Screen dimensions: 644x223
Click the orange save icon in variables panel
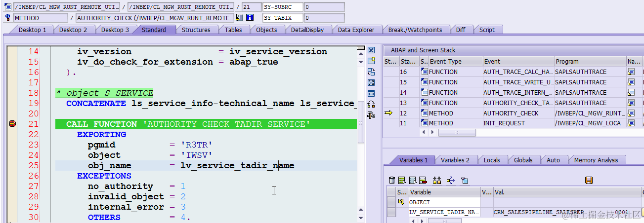pyautogui.click(x=589, y=181)
